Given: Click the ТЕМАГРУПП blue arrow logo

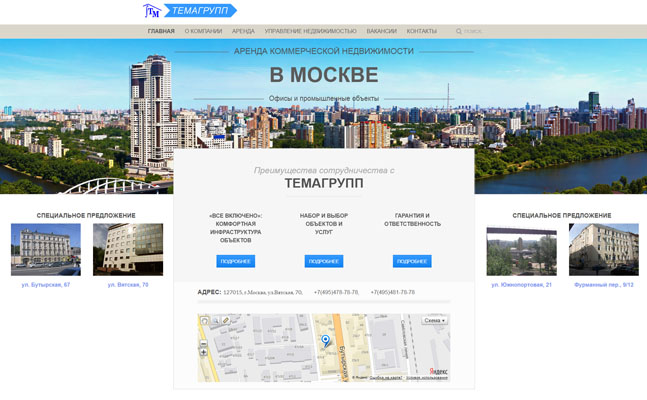Looking at the screenshot, I should click(x=201, y=11).
